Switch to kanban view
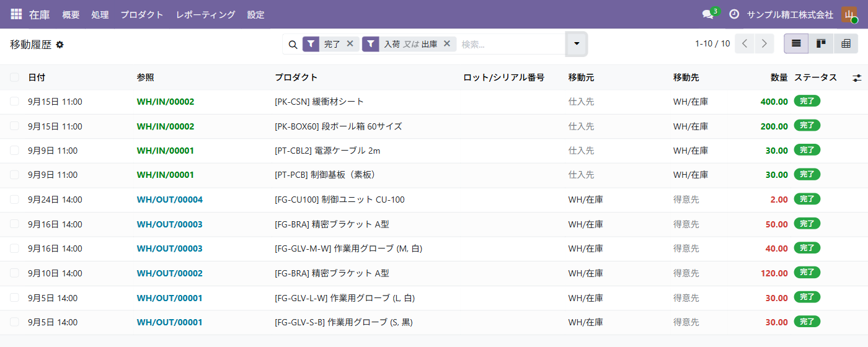 (x=821, y=43)
